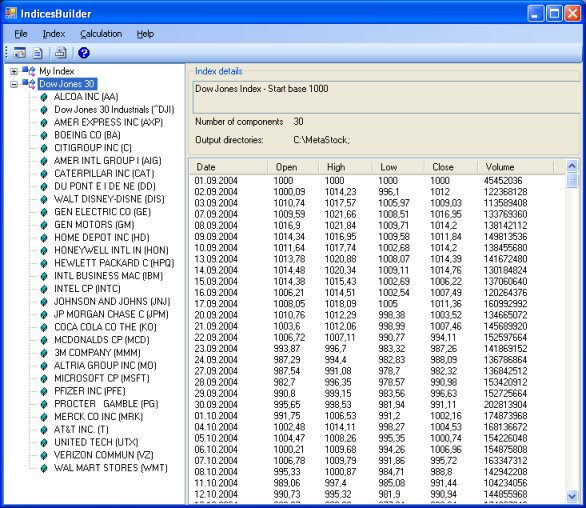Open help via blue question mark icon

(x=84, y=53)
